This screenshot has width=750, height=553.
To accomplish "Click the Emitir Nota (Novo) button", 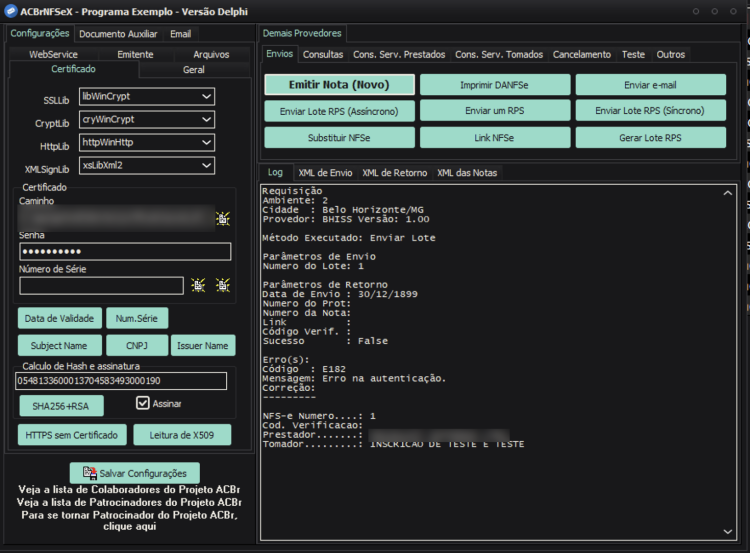I will pyautogui.click(x=339, y=85).
